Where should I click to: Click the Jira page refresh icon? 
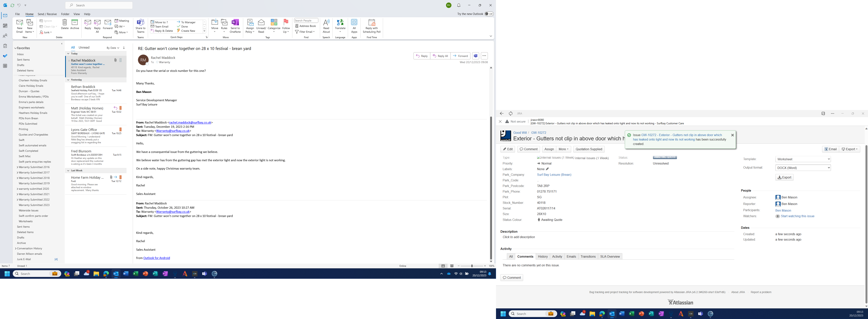511,114
